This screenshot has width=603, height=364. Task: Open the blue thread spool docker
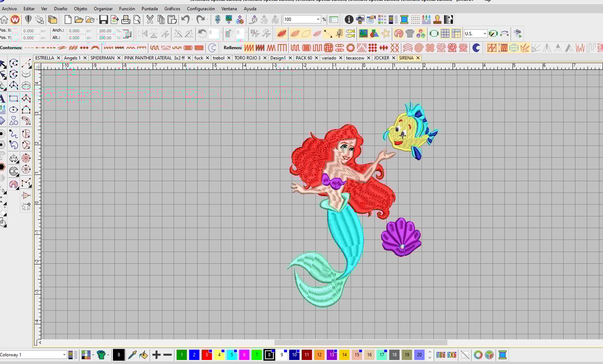[404, 19]
